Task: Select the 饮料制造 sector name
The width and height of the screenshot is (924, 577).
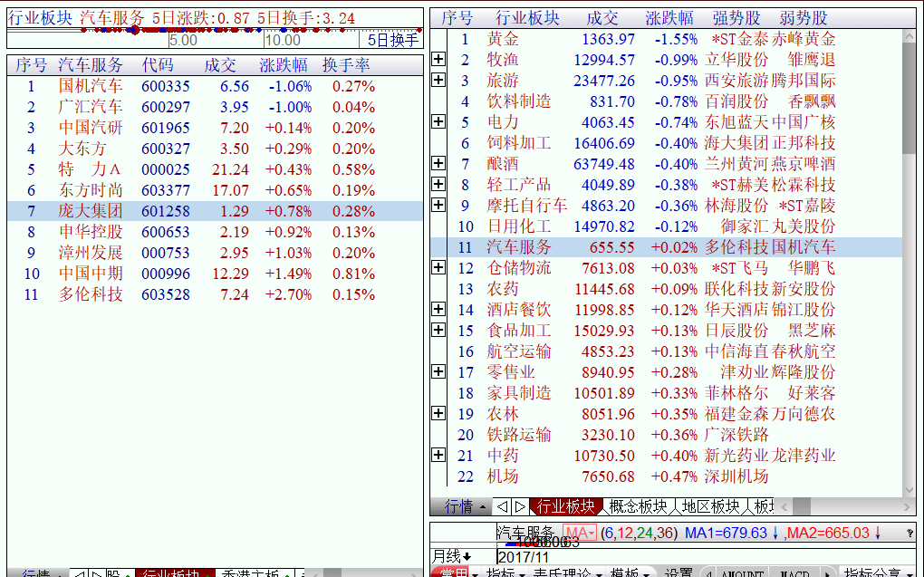Action: pyautogui.click(x=518, y=101)
